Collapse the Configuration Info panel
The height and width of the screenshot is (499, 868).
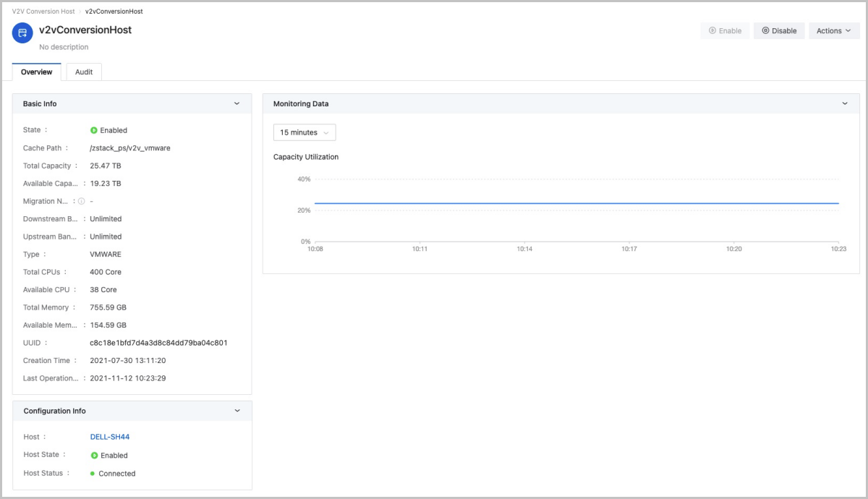(x=237, y=411)
